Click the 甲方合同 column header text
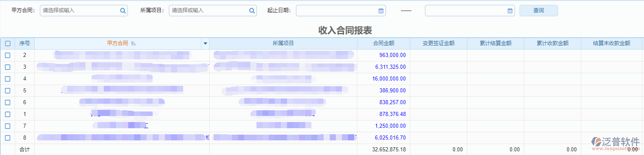This screenshot has height=155, width=644. [118, 43]
